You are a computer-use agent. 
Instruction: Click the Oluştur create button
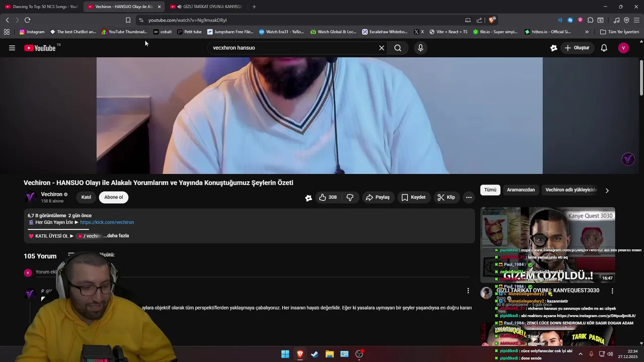[x=577, y=48]
